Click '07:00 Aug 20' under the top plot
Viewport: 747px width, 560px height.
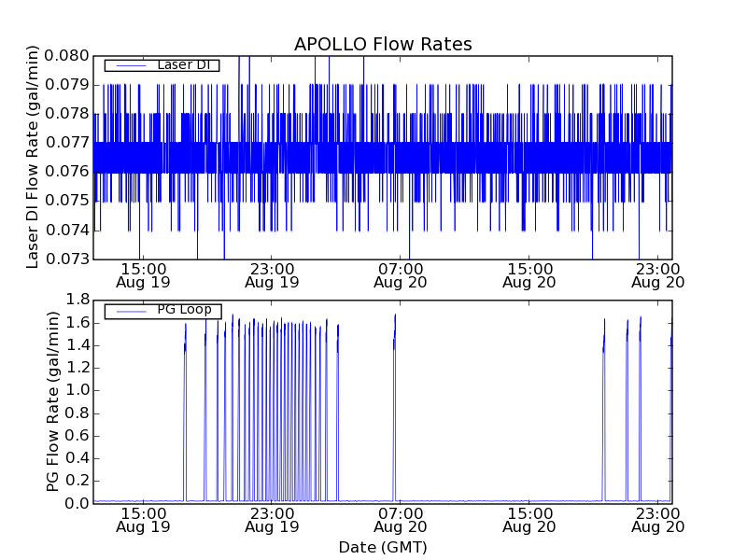click(401, 275)
